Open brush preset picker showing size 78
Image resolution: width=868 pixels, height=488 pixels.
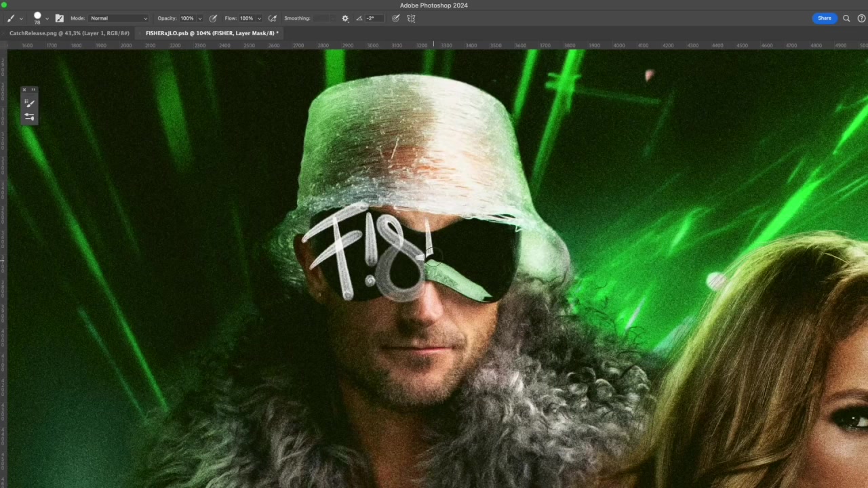(37, 18)
